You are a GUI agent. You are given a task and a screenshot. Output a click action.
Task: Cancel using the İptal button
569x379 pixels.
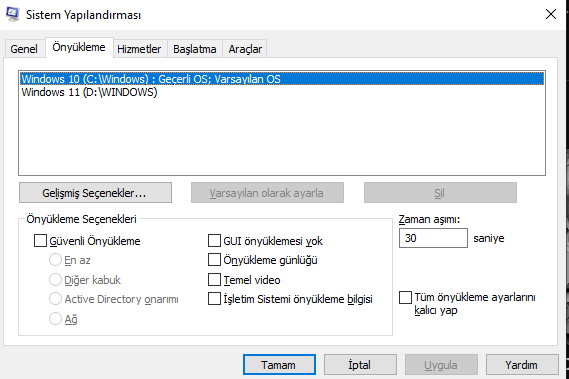point(360,364)
